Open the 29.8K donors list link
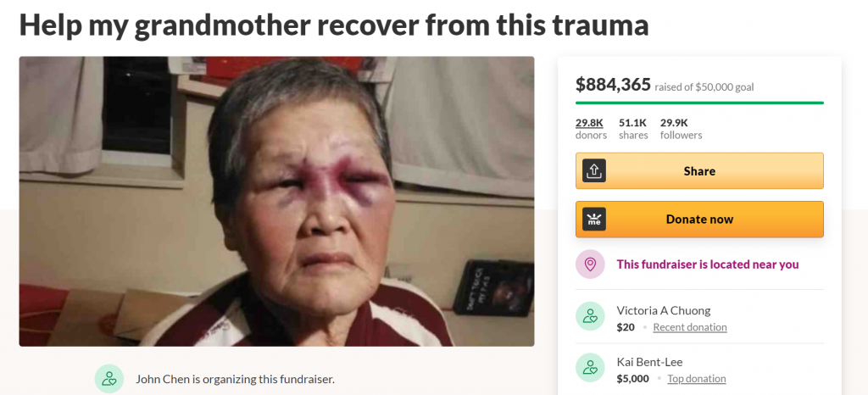Screen dimensions: 868x395 tap(591, 129)
